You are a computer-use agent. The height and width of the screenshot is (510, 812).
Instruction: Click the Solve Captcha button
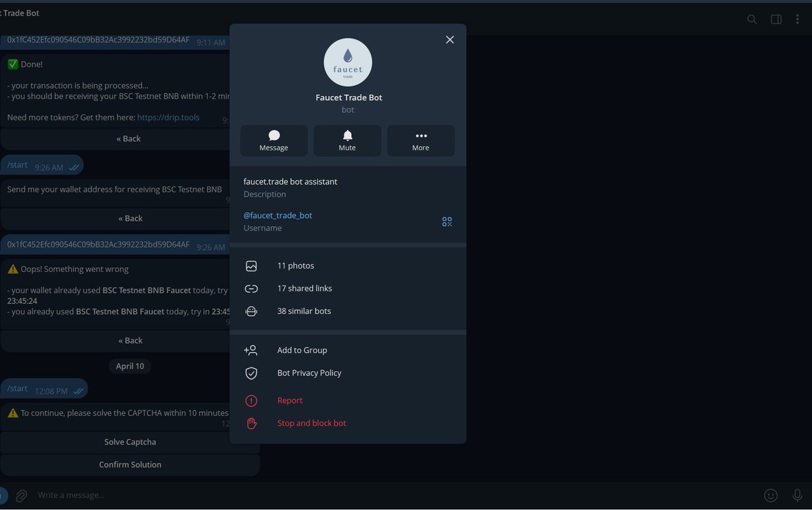tap(130, 442)
